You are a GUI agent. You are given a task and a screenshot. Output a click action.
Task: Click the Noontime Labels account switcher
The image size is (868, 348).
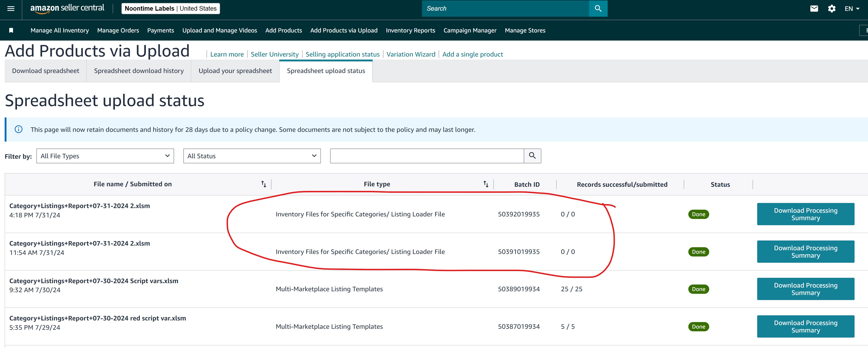coord(170,8)
